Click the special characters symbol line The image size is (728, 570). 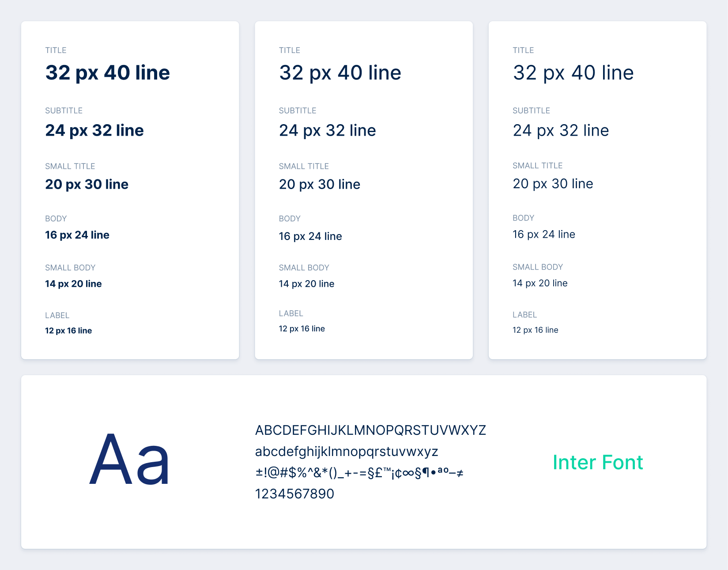tap(359, 473)
